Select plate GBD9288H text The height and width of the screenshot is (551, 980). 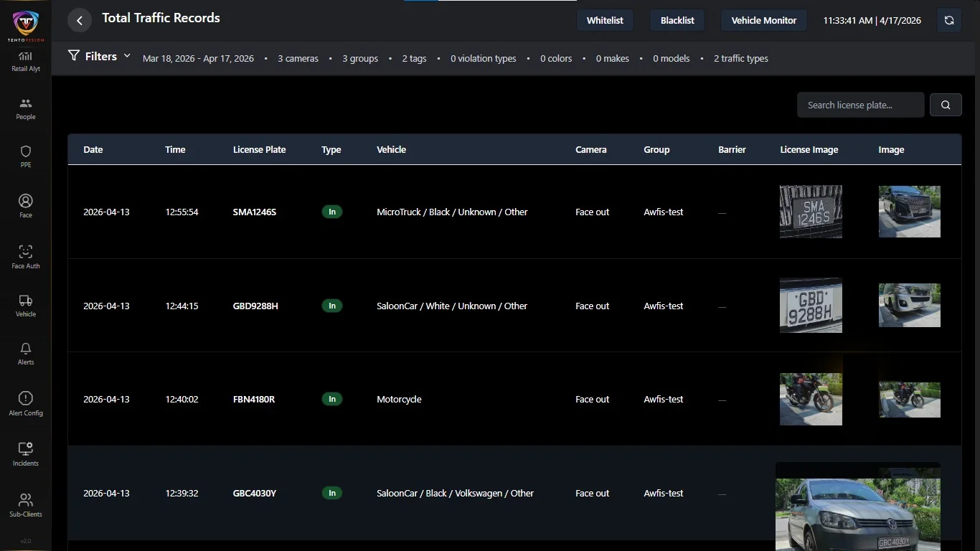pyautogui.click(x=255, y=306)
